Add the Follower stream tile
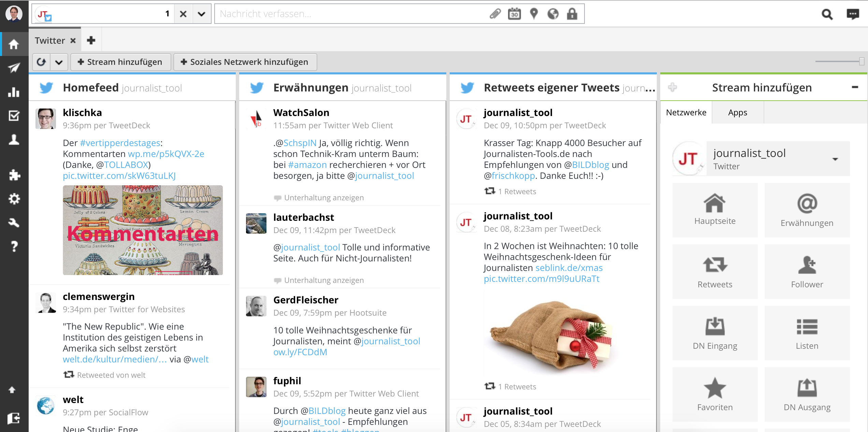This screenshot has height=432, width=868. 807,272
